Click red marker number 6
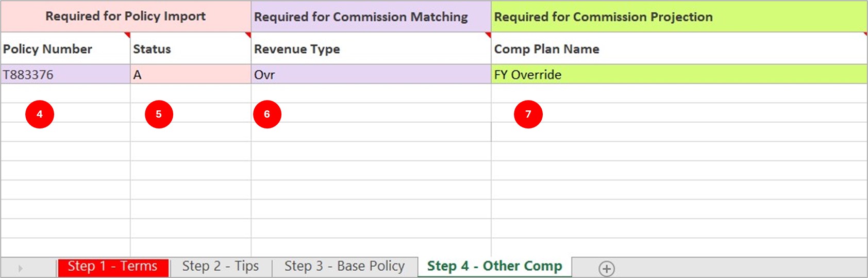 pyautogui.click(x=267, y=114)
